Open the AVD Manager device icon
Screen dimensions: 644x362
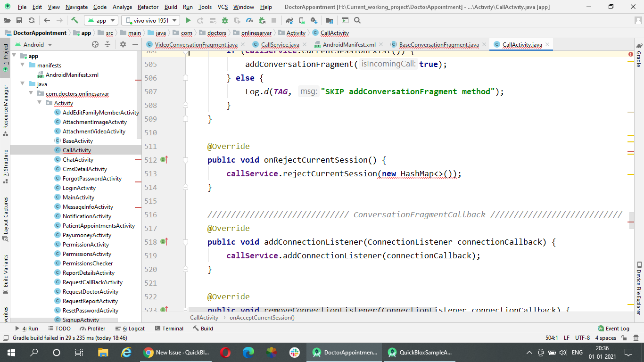coord(302,20)
